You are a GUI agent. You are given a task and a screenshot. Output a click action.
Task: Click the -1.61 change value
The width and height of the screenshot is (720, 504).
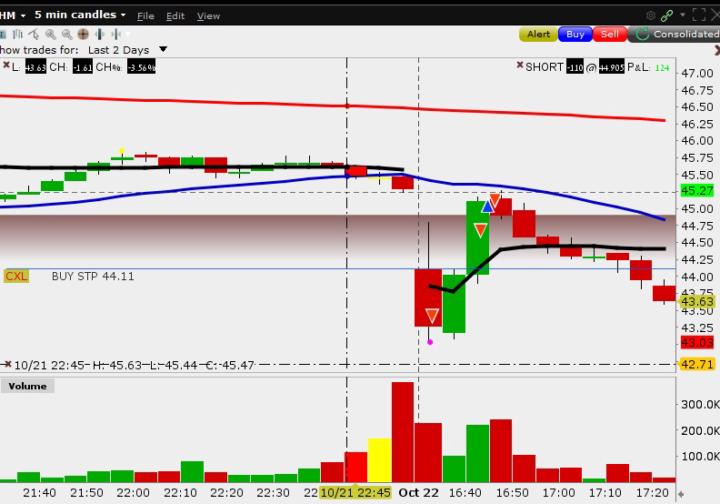coord(83,67)
